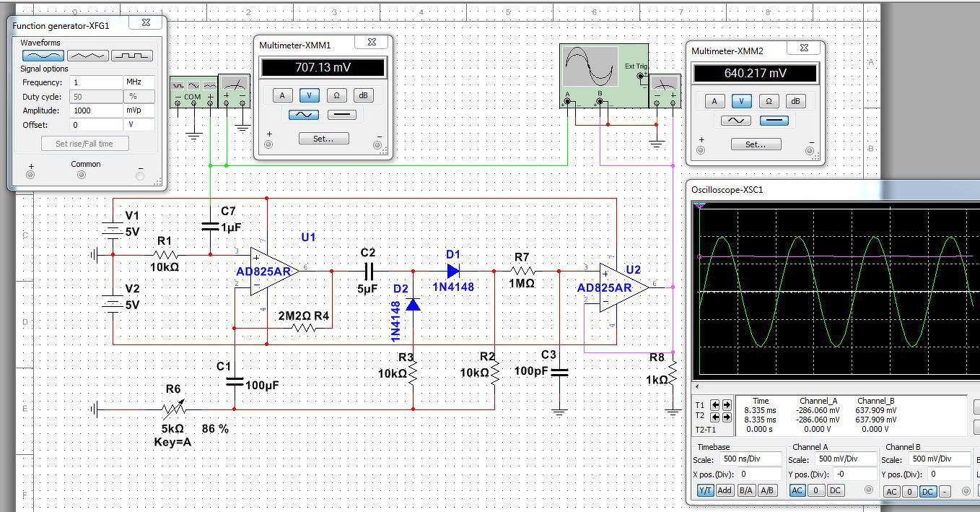This screenshot has width=980, height=512.
Task: Set Channel B coupling to AC
Action: point(892,492)
